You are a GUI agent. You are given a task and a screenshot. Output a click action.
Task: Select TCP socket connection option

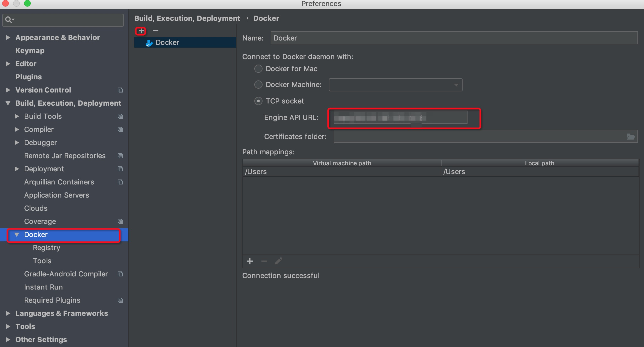[x=258, y=101]
